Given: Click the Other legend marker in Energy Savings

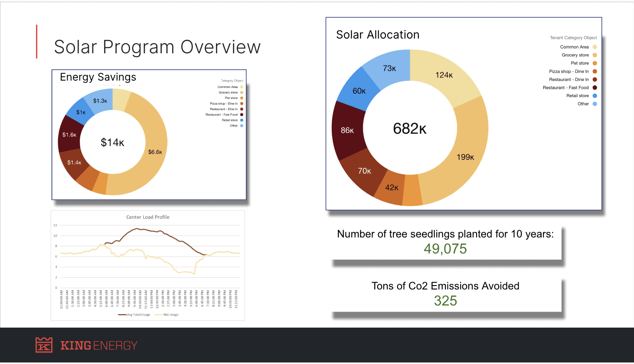Looking at the screenshot, I should click(x=242, y=126).
